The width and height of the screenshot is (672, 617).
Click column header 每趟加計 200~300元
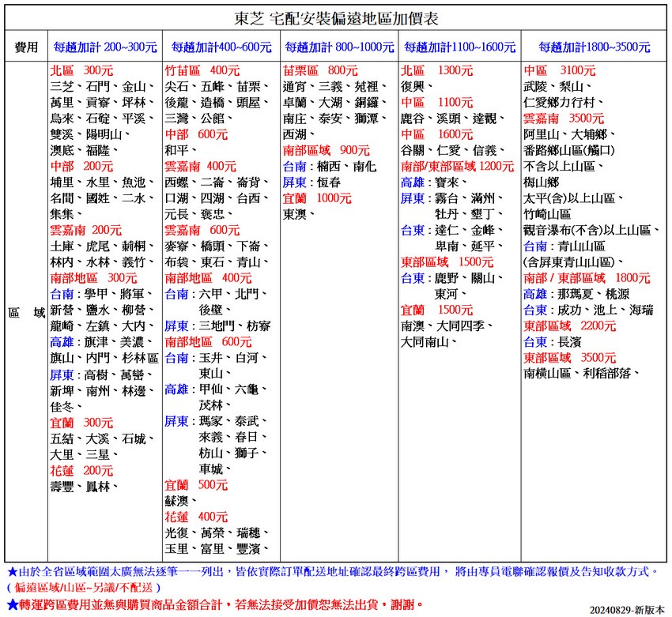105,47
